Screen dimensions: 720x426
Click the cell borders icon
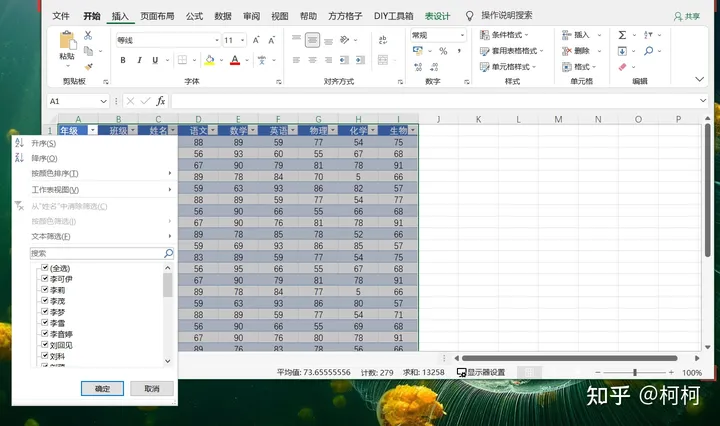(182, 60)
